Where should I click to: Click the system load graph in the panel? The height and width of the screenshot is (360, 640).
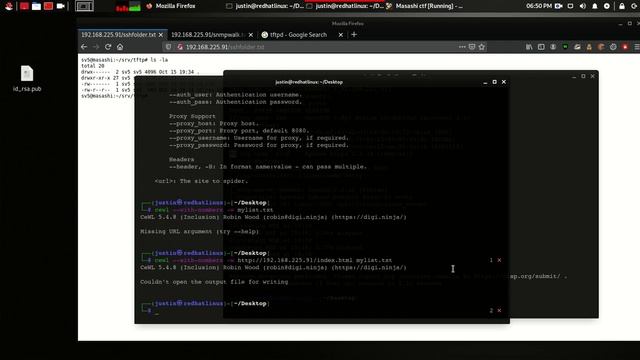(128, 6)
